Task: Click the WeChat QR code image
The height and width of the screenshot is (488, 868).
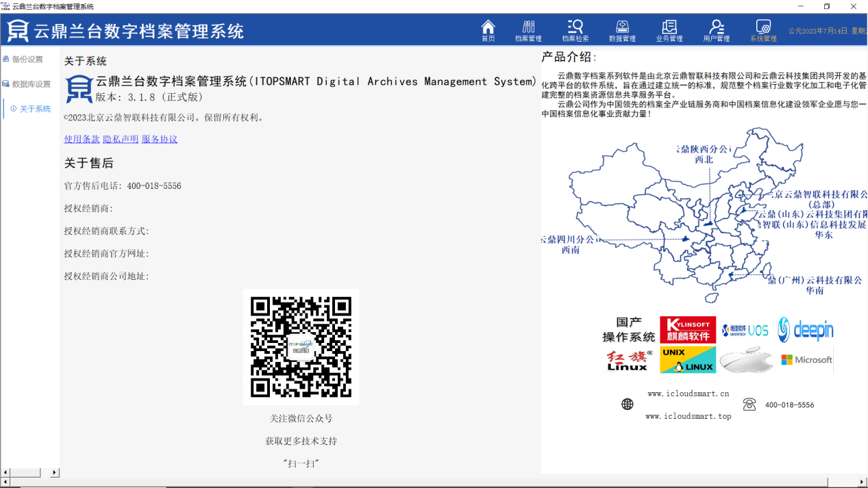Action: 301,346
